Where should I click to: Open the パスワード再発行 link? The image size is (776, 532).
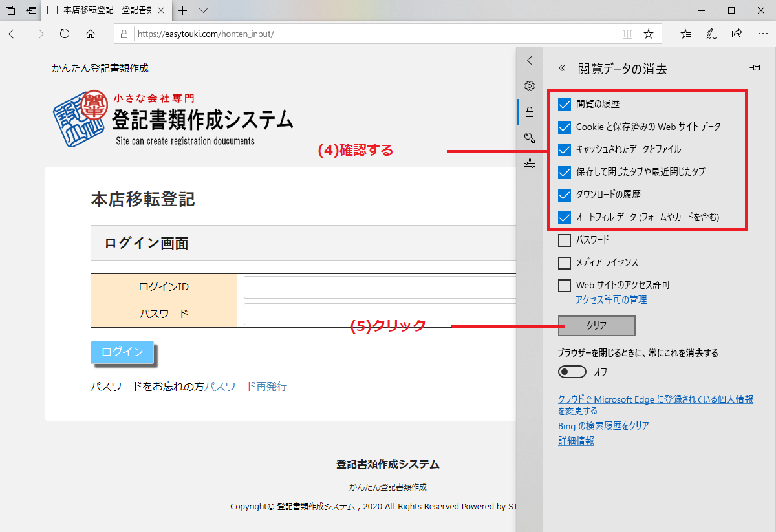246,387
